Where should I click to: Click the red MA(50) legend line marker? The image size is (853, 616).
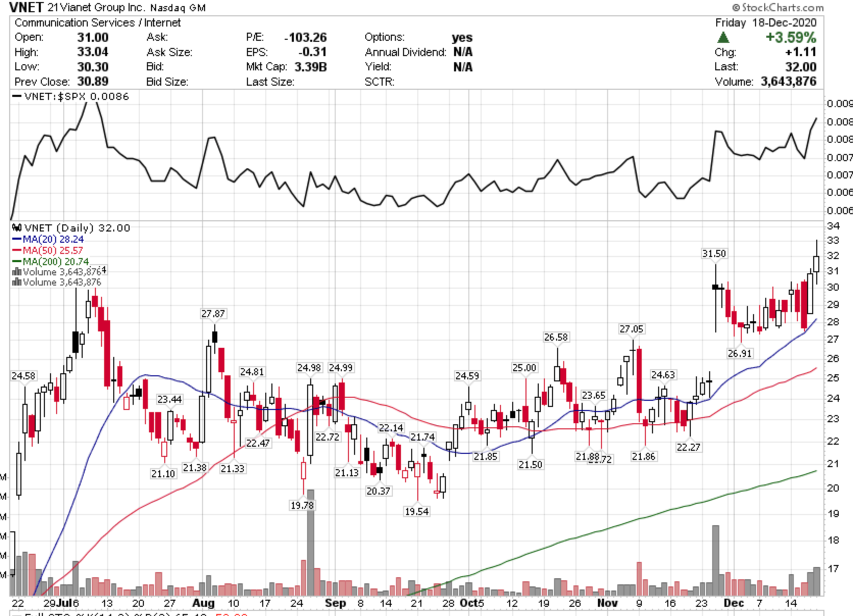(x=17, y=250)
